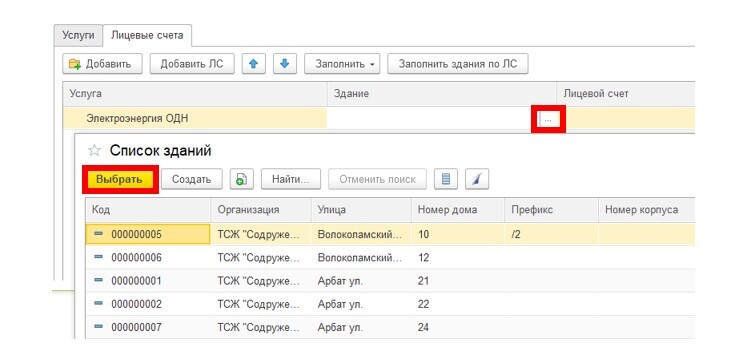
Task: Open building selector via ellipsis button
Action: coord(548,119)
